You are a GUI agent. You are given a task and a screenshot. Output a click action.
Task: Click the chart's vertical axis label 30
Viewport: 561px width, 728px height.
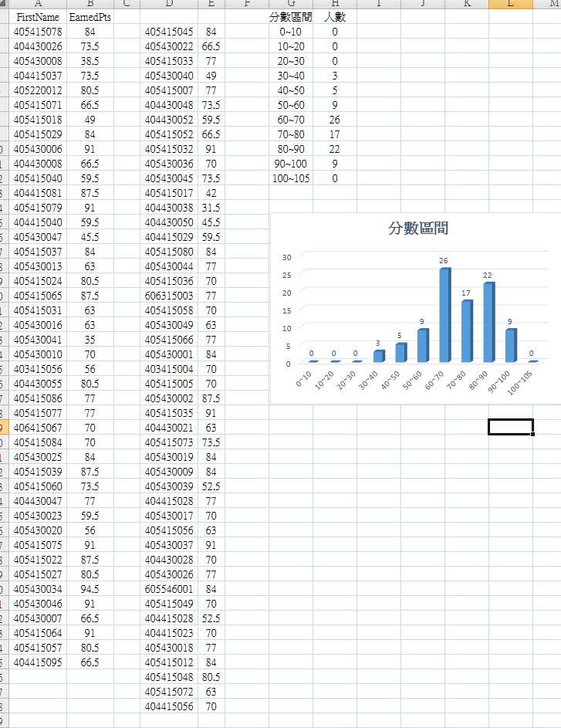287,257
